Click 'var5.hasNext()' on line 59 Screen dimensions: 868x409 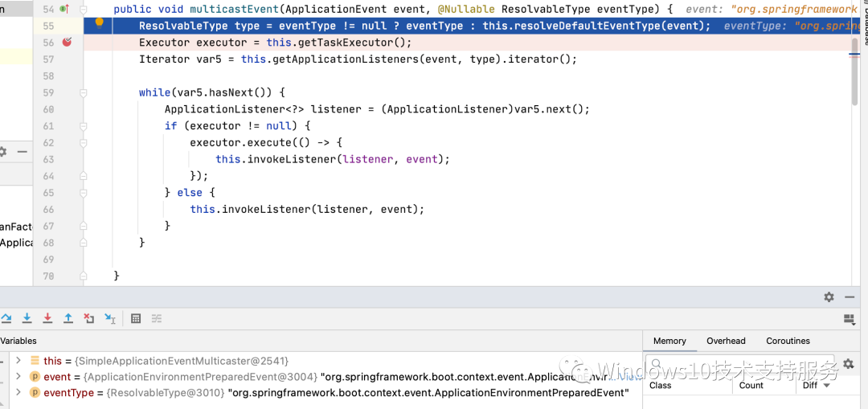click(x=225, y=93)
